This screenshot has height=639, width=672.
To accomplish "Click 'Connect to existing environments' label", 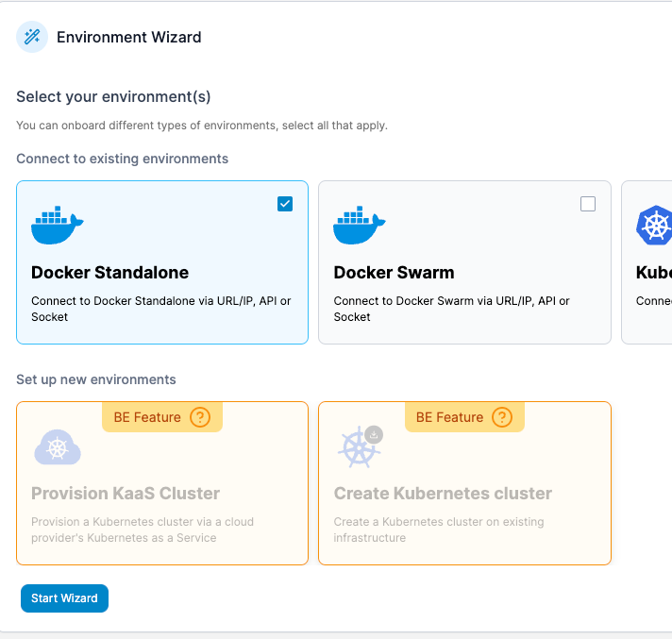I will click(122, 159).
